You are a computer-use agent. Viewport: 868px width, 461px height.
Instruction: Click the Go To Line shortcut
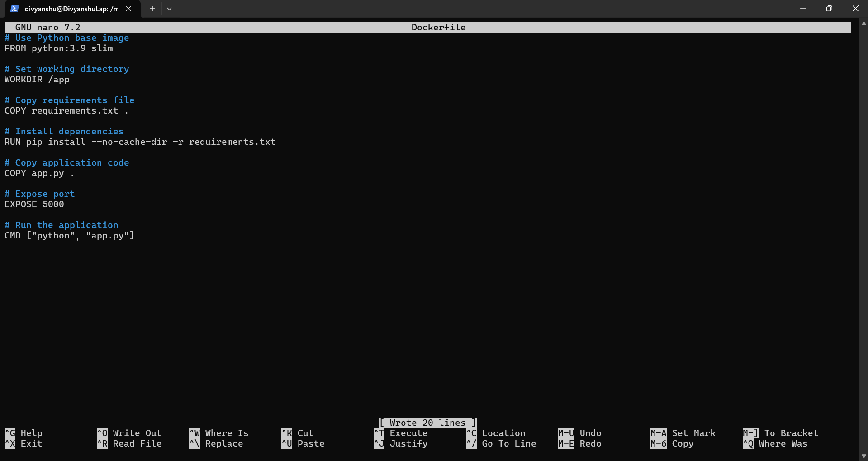tap(508, 444)
